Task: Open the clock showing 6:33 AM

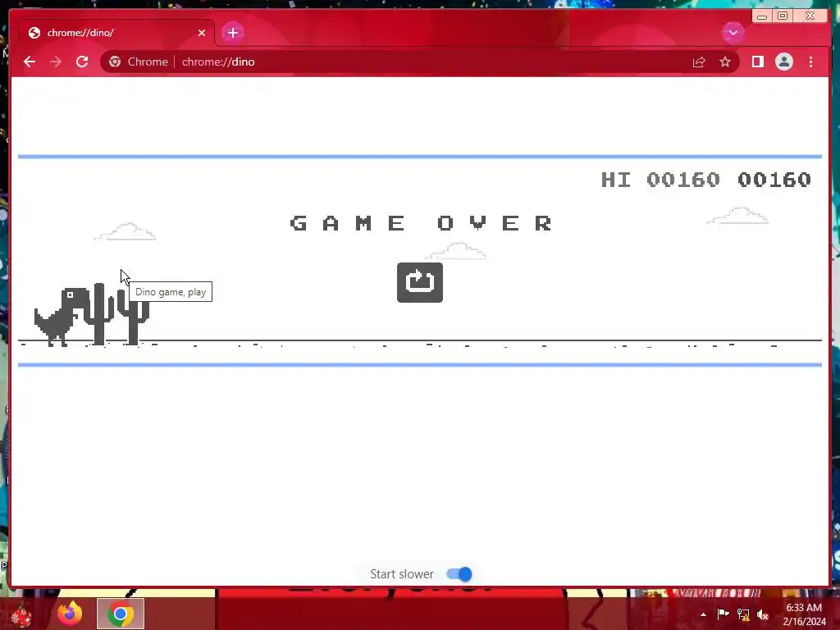Action: click(x=804, y=614)
